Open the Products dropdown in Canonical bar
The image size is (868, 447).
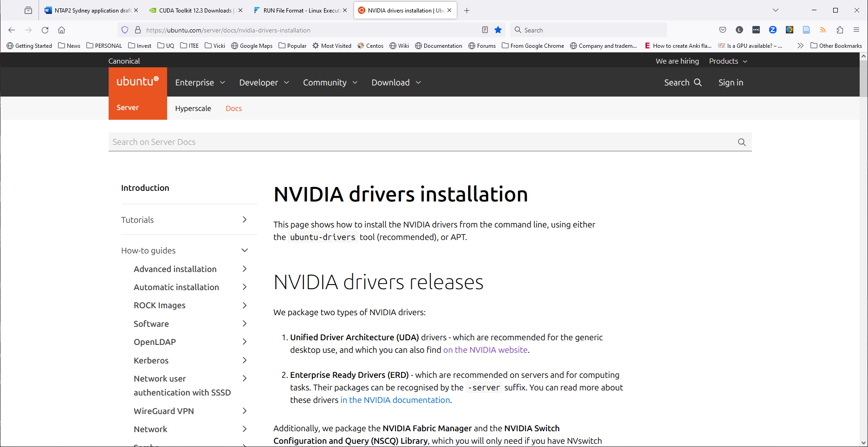coord(728,61)
